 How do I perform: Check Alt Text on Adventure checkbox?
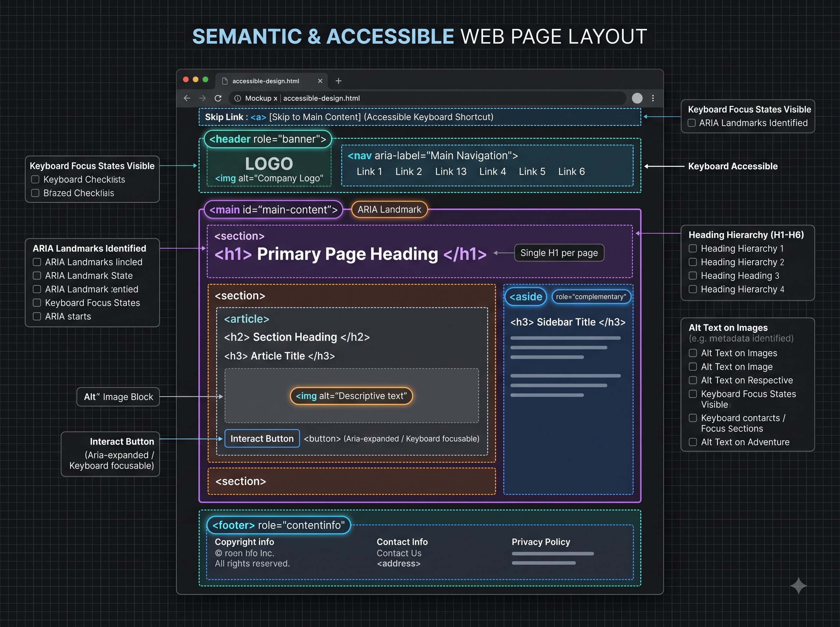click(x=693, y=442)
